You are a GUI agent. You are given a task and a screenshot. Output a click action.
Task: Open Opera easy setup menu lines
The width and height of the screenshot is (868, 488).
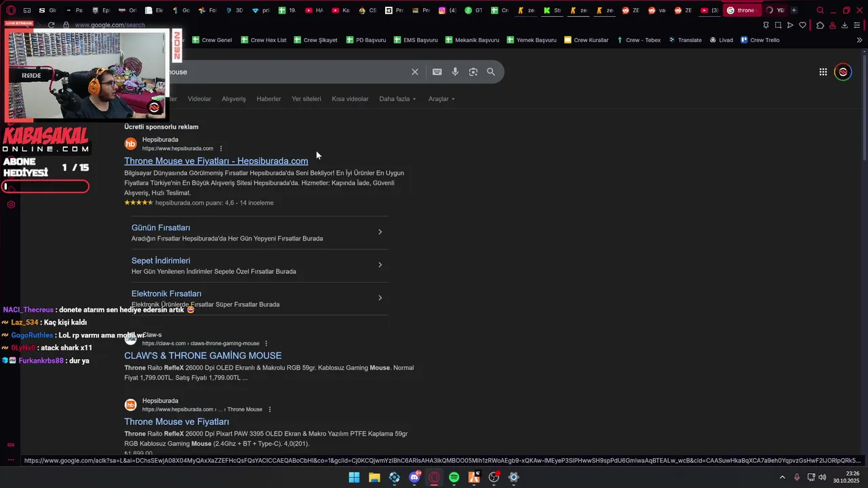click(x=857, y=25)
